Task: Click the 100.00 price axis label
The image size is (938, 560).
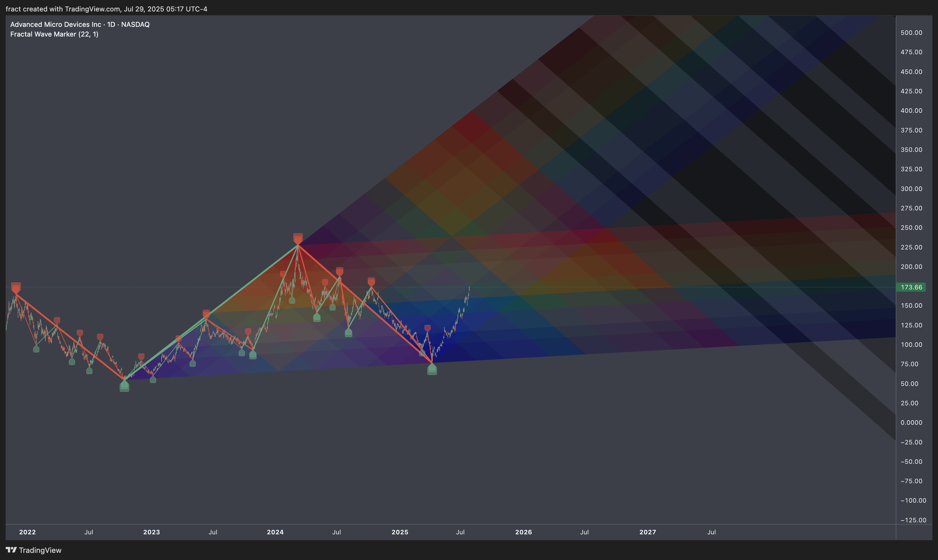Action: [x=911, y=345]
